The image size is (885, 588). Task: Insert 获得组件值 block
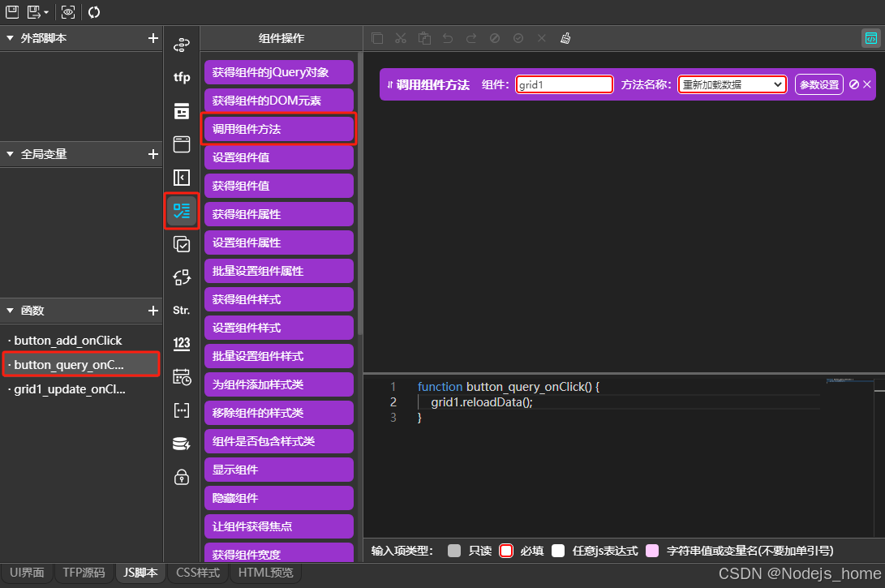[279, 186]
